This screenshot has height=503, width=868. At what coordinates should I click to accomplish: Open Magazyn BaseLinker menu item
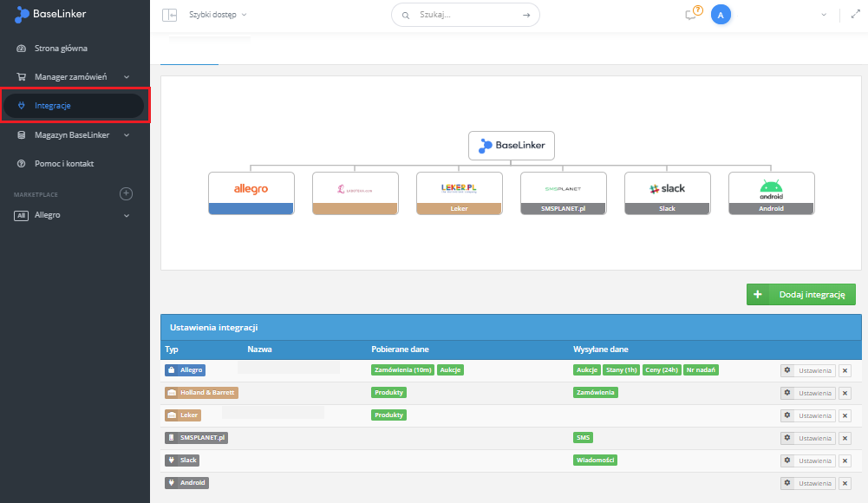71,135
